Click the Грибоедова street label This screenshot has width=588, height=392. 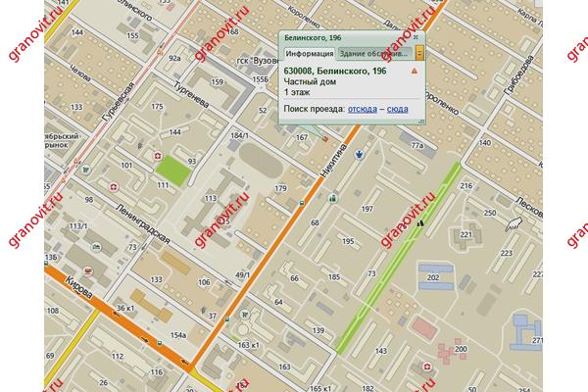[x=519, y=75]
